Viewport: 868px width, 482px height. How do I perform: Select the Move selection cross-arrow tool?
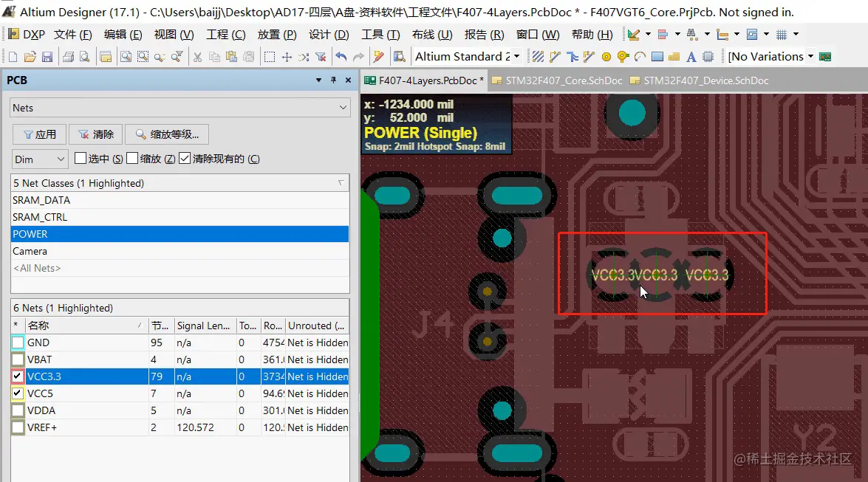pos(287,56)
